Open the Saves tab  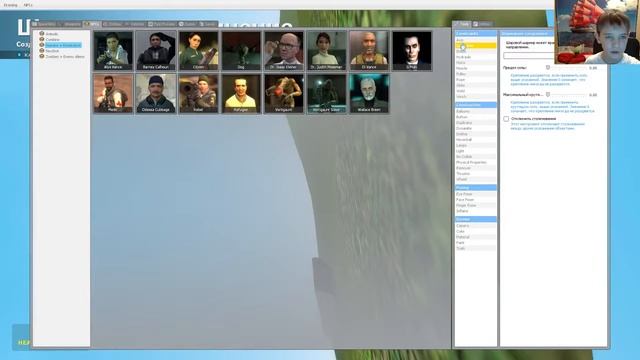coord(208,24)
